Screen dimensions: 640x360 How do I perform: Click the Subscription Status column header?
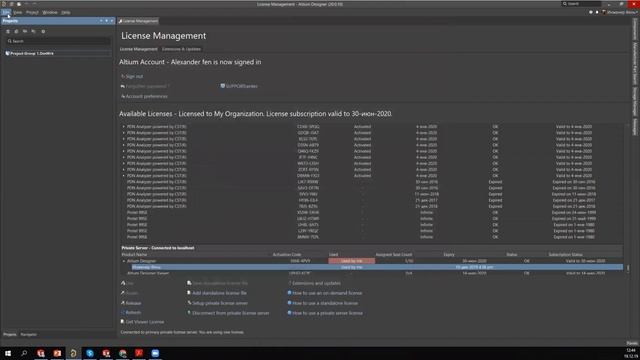[x=566, y=255]
